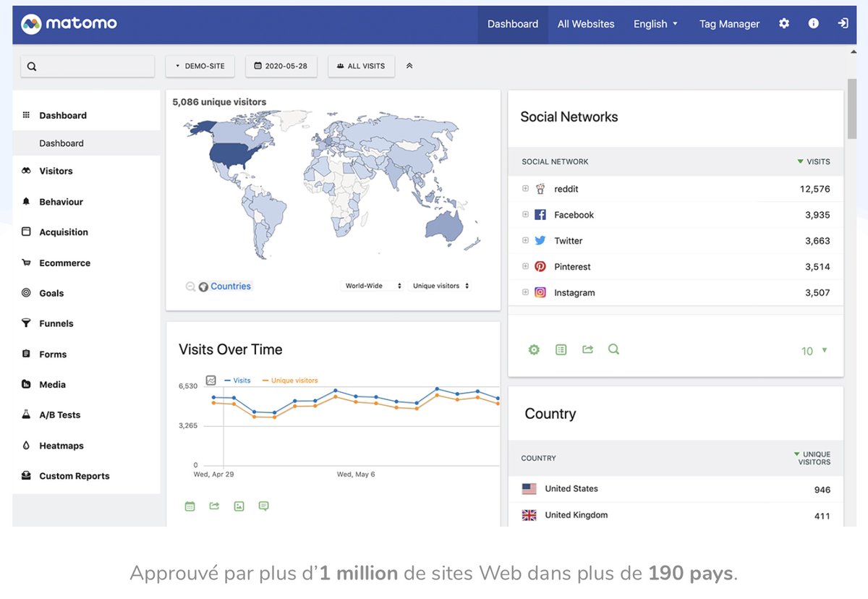The height and width of the screenshot is (599, 868).
Task: Toggle Unique visitors series in chart legend
Action: click(x=289, y=381)
